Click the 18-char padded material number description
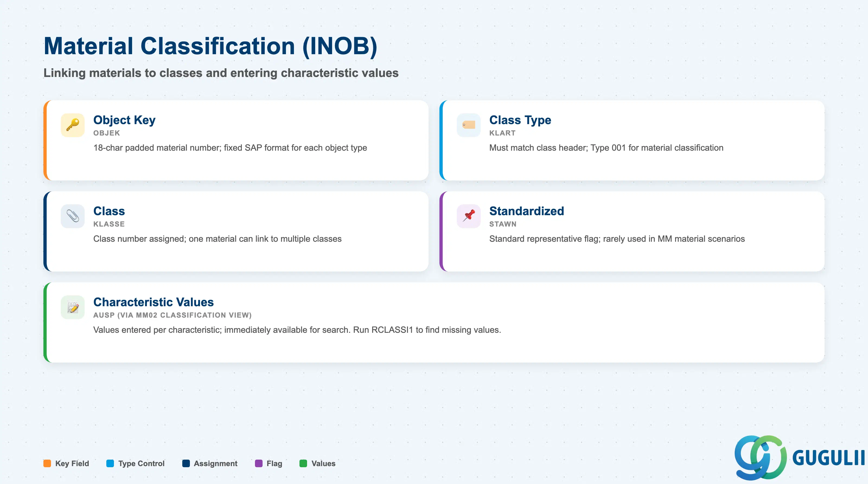 [230, 148]
